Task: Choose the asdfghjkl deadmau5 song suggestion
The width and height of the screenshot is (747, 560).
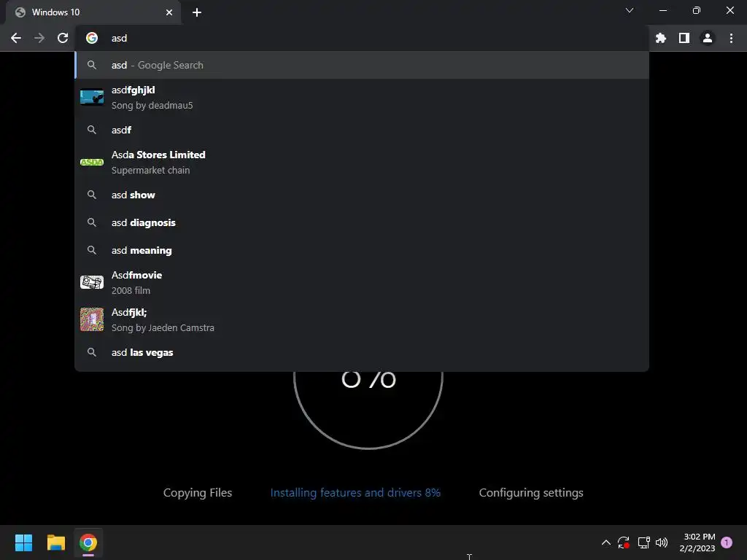Action: click(362, 98)
